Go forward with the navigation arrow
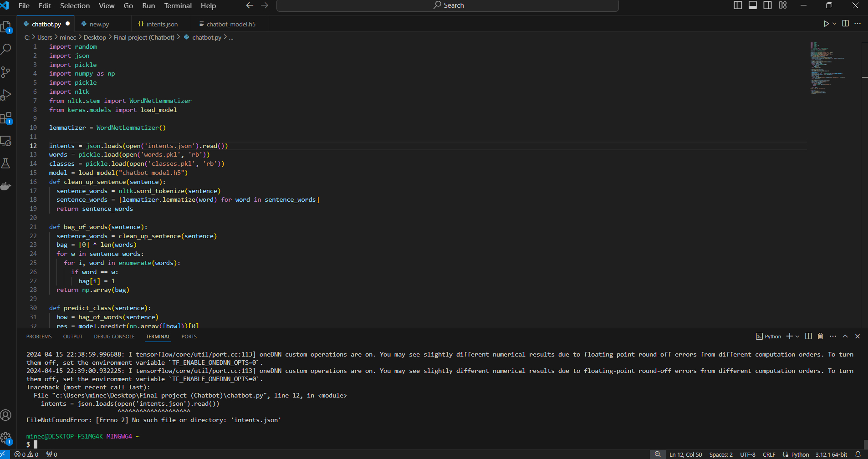Screen dimensions: 868x459 coord(265,5)
